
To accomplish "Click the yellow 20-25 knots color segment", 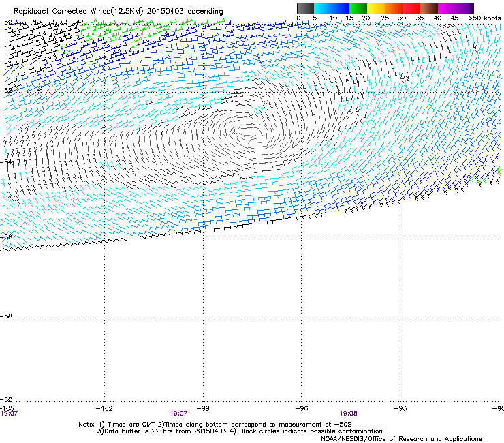I will coord(376,8).
